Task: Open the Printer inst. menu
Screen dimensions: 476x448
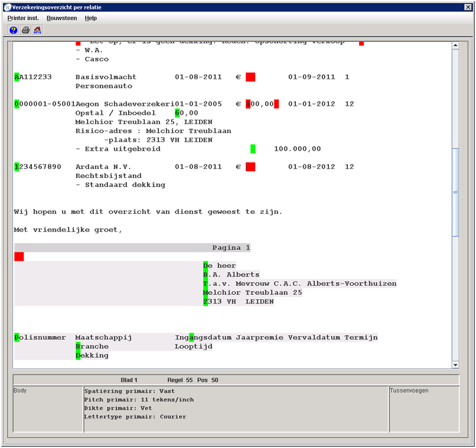Action: coord(23,18)
